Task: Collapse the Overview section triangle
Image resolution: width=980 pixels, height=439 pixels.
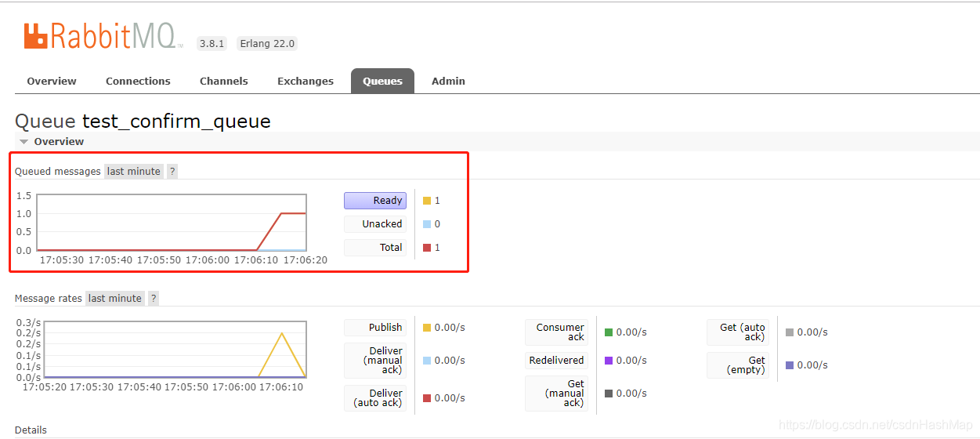Action: click(24, 142)
